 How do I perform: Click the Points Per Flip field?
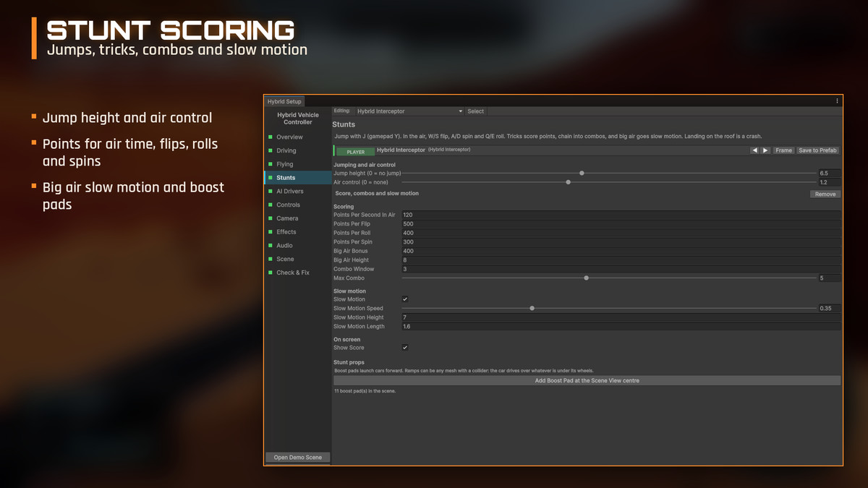click(x=621, y=224)
